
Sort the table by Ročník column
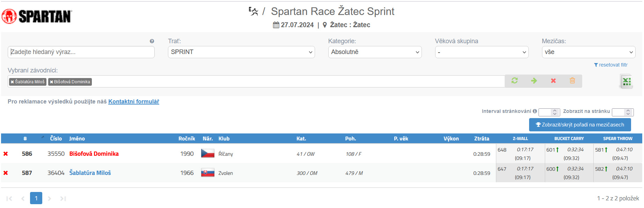click(186, 139)
